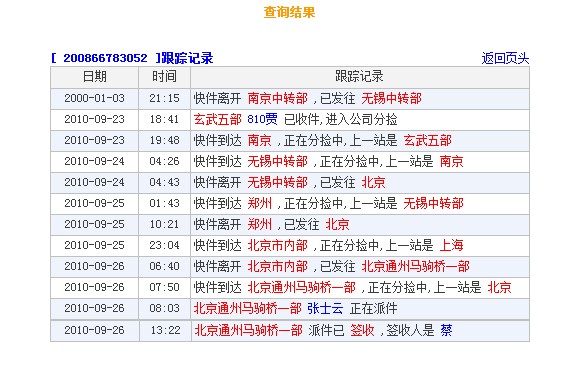
Task: Click time cell 23:04
Action: pos(164,245)
